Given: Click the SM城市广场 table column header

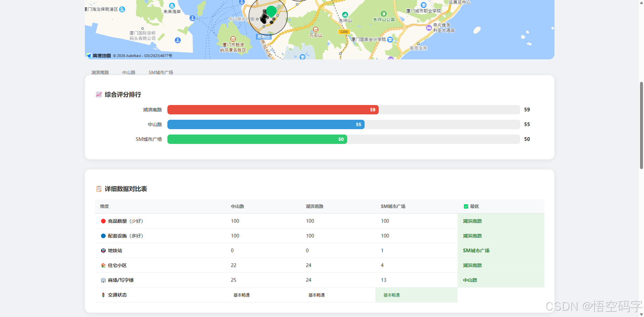Looking at the screenshot, I should [393, 206].
